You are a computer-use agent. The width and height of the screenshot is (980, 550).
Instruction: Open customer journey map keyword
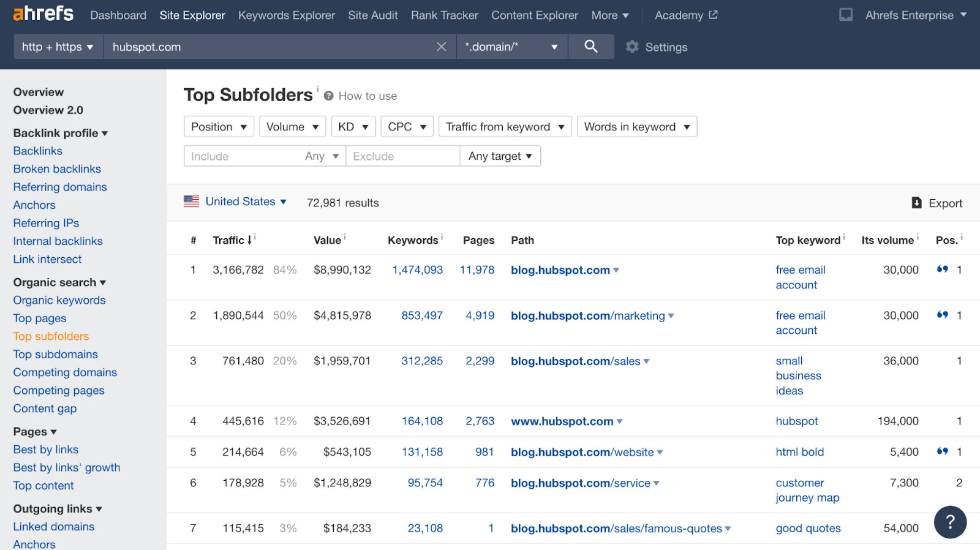click(x=807, y=491)
